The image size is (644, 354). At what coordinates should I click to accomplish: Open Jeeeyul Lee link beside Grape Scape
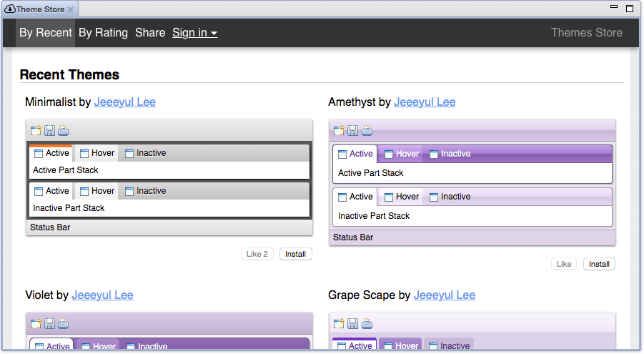[x=444, y=295]
